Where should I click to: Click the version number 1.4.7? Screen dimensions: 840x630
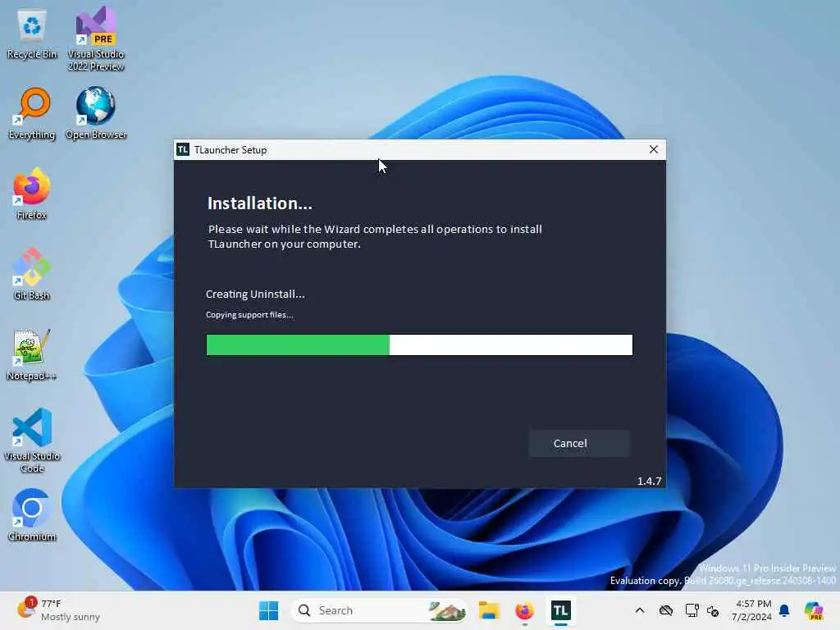649,481
